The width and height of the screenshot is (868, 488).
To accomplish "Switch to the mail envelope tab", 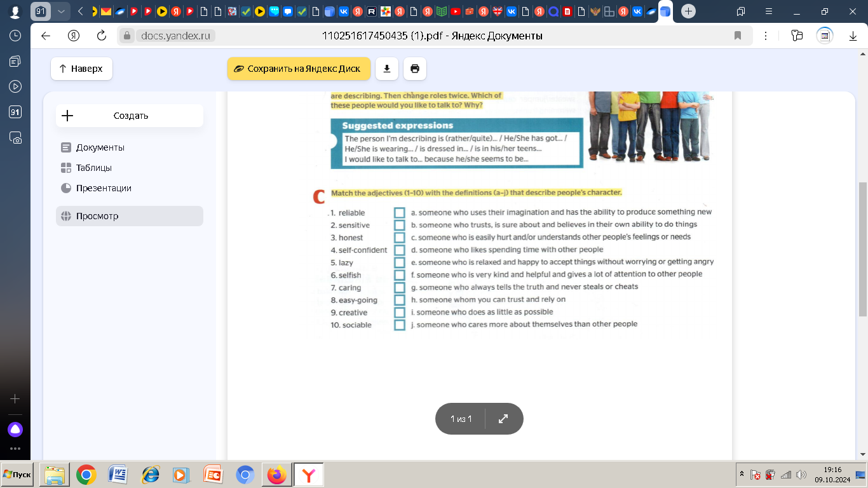I will click(x=106, y=11).
